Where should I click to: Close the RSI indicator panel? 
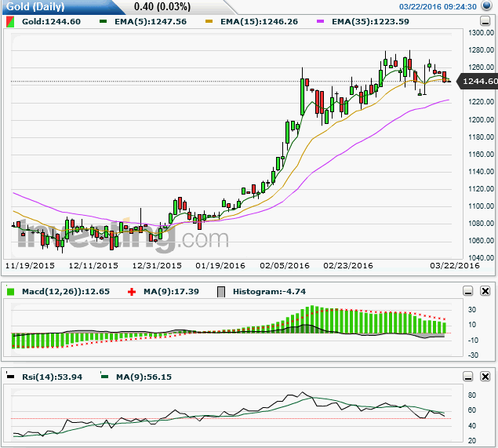pyautogui.click(x=485, y=377)
